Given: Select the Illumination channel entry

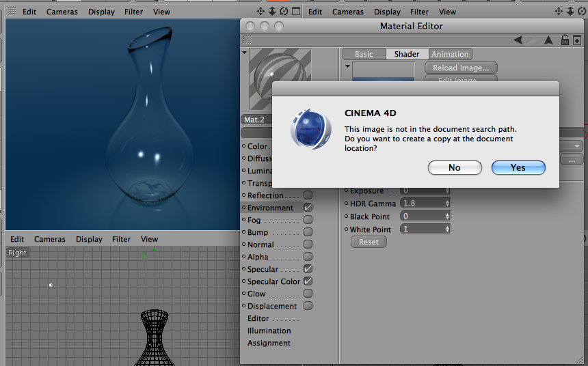Looking at the screenshot, I should (x=269, y=330).
